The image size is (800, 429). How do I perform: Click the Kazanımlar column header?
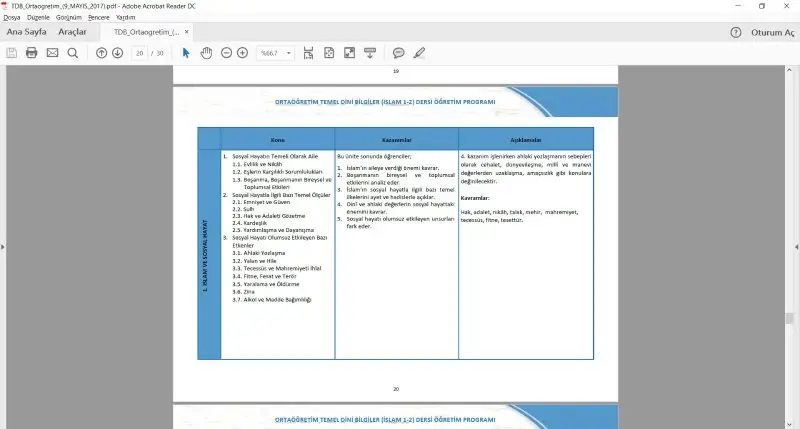[396, 139]
